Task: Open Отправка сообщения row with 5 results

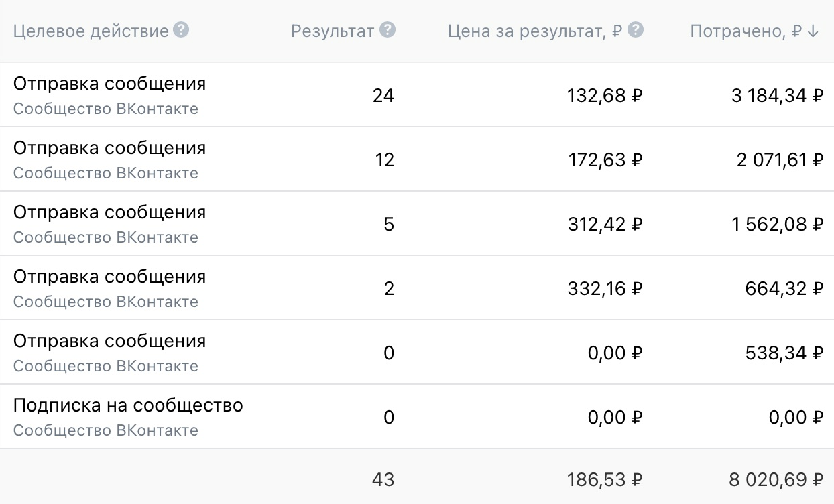Action: point(417,224)
